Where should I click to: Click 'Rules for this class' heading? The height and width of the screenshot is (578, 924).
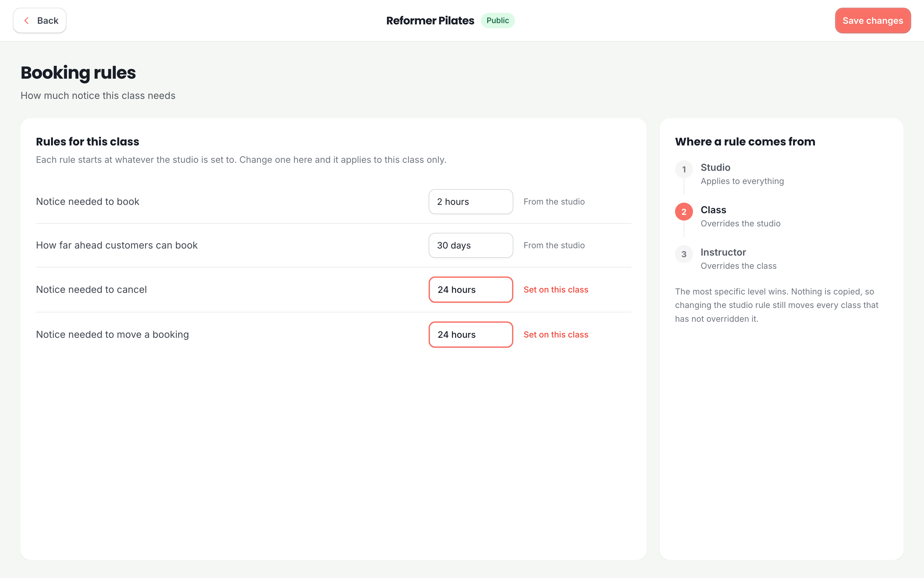(x=88, y=141)
